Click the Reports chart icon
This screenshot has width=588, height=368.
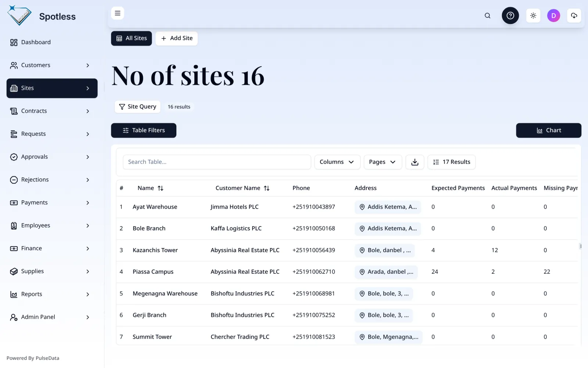[x=14, y=294]
